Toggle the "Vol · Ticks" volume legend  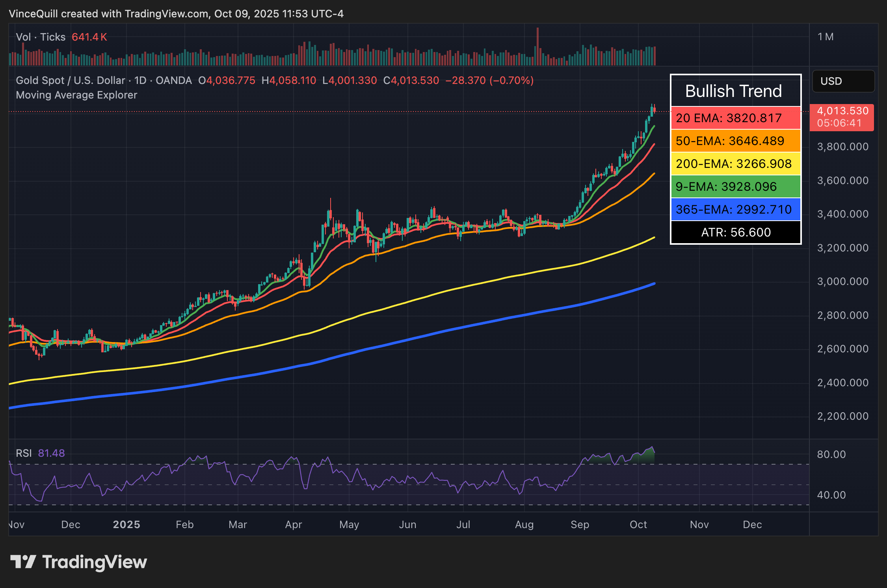[x=39, y=37]
